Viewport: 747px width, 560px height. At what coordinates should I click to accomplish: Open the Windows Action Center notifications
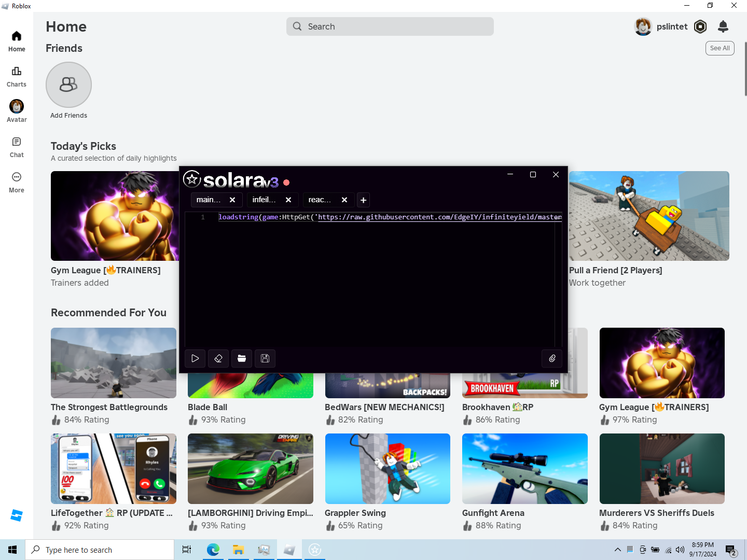tap(731, 550)
